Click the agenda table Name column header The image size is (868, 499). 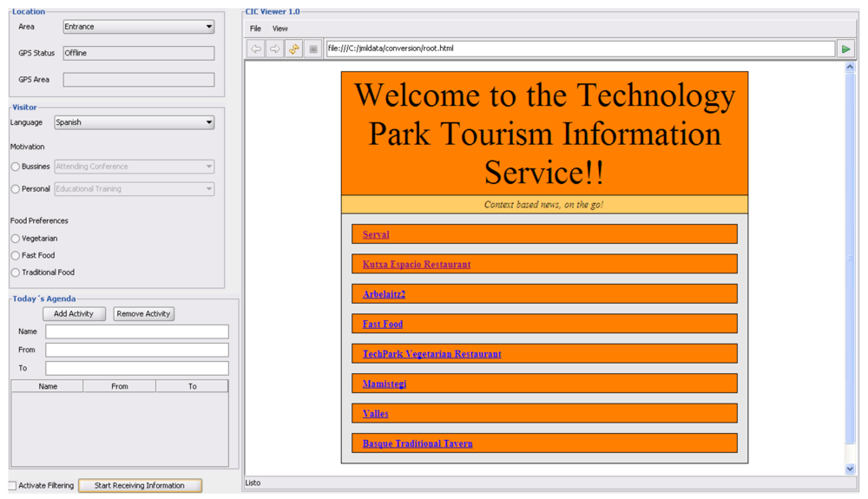[48, 386]
